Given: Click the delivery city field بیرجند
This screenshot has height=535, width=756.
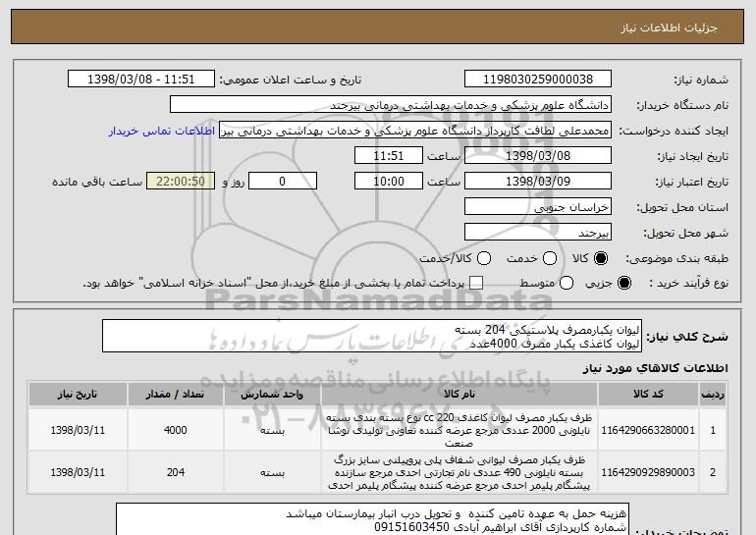Looking at the screenshot, I should [x=538, y=233].
